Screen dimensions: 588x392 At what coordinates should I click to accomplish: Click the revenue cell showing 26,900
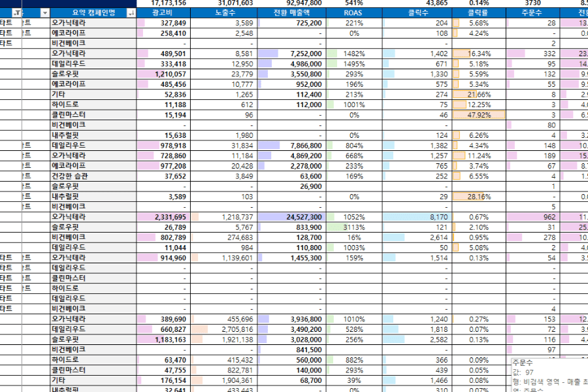pyautogui.click(x=292, y=186)
